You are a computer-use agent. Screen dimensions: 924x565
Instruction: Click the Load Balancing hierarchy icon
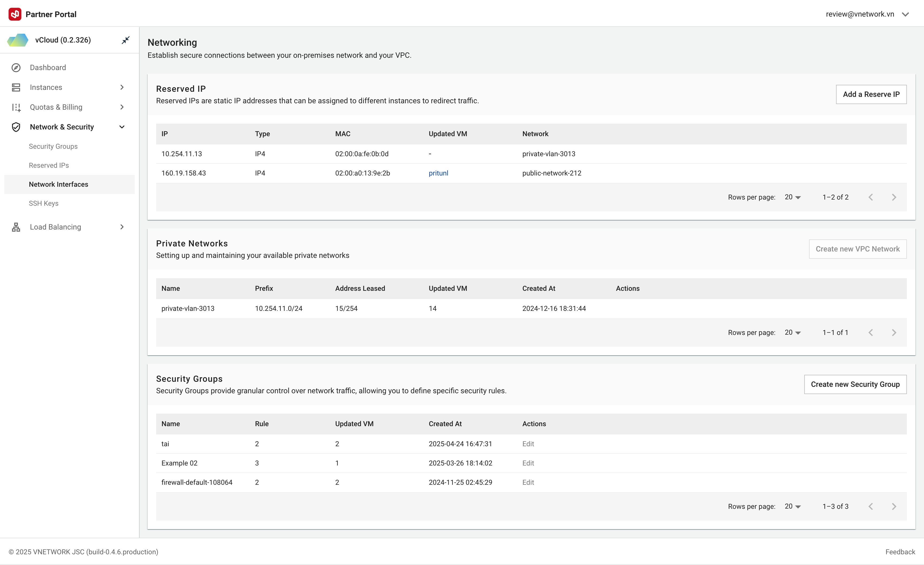click(x=16, y=227)
